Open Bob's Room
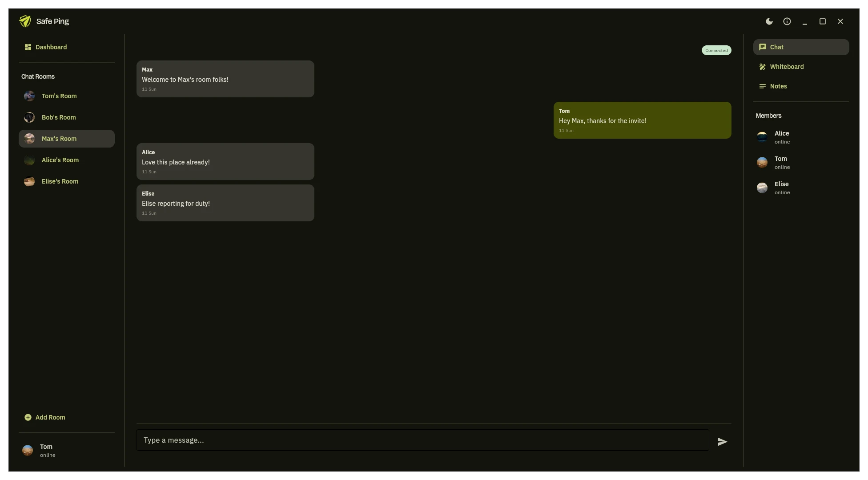Screen dimensions: 868x480 pos(67,117)
